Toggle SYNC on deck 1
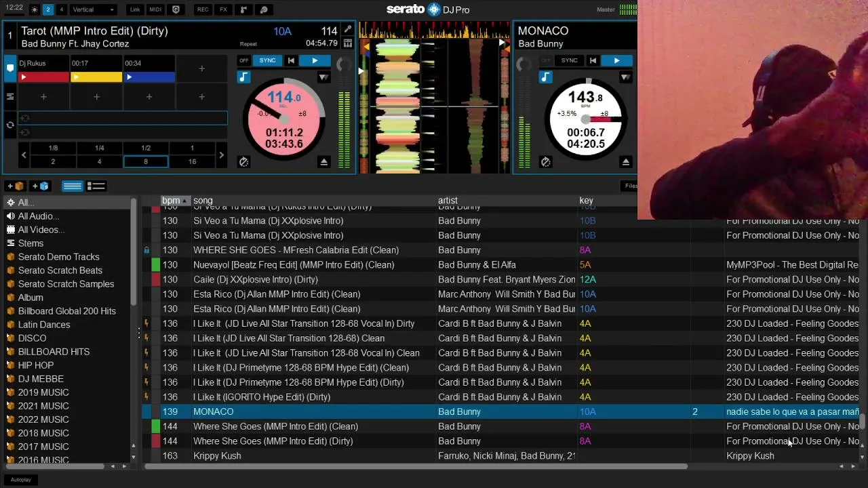868x488 pixels. pyautogui.click(x=267, y=60)
